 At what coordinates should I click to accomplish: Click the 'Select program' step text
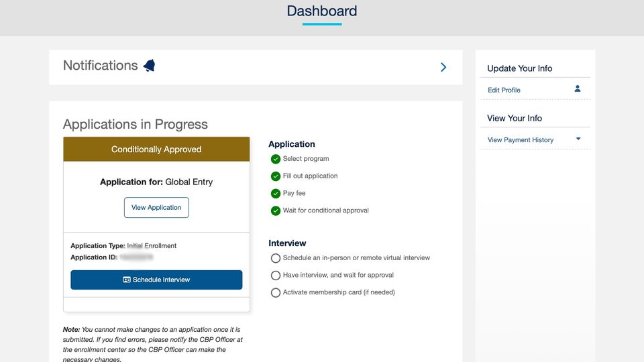coord(306,158)
